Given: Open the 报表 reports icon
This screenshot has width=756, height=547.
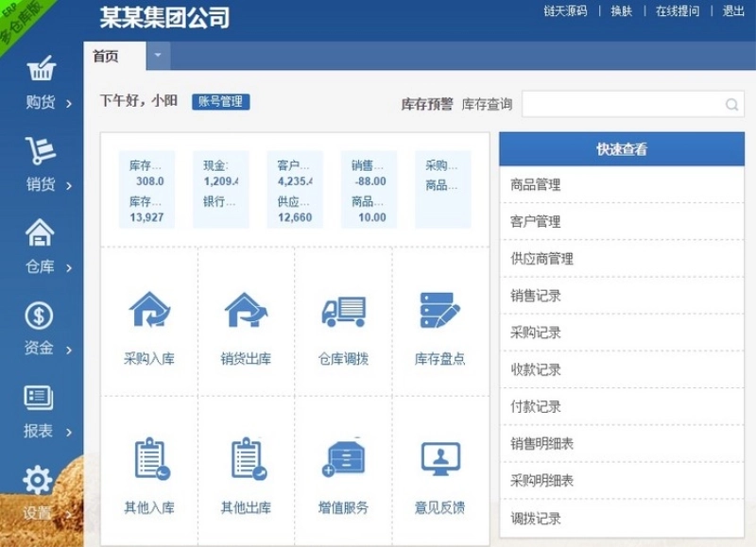Looking at the screenshot, I should [x=39, y=398].
